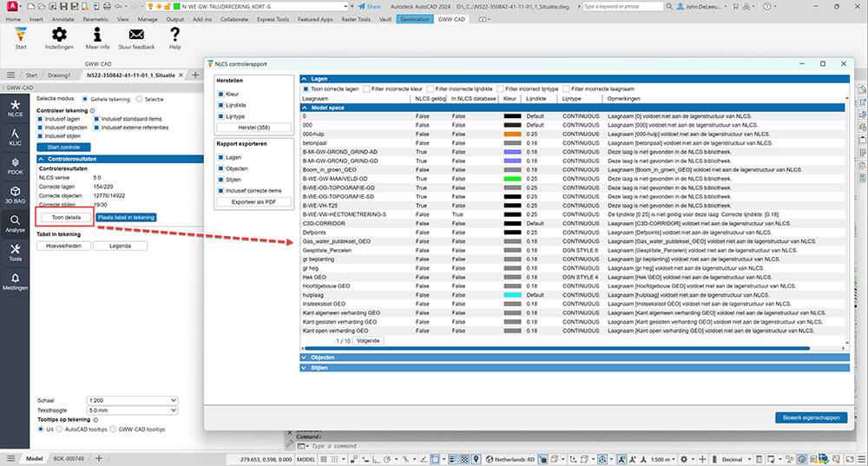The height and width of the screenshot is (466, 868).
Task: Click the GWW-CAD Start funnel icon
Action: click(21, 35)
